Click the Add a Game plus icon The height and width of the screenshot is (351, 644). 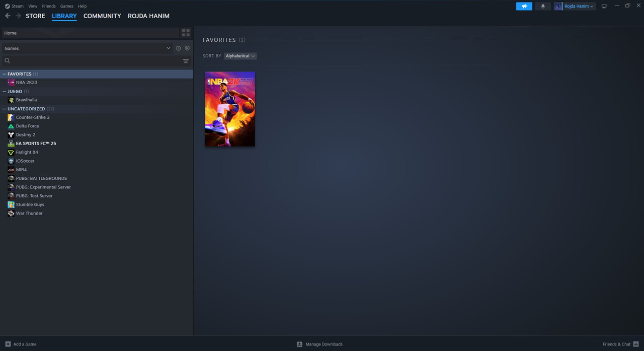tap(8, 344)
